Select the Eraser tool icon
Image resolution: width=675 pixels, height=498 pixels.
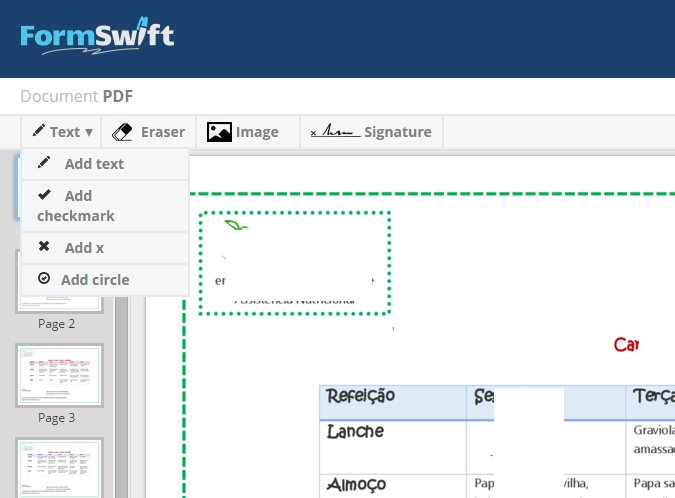[x=121, y=132]
